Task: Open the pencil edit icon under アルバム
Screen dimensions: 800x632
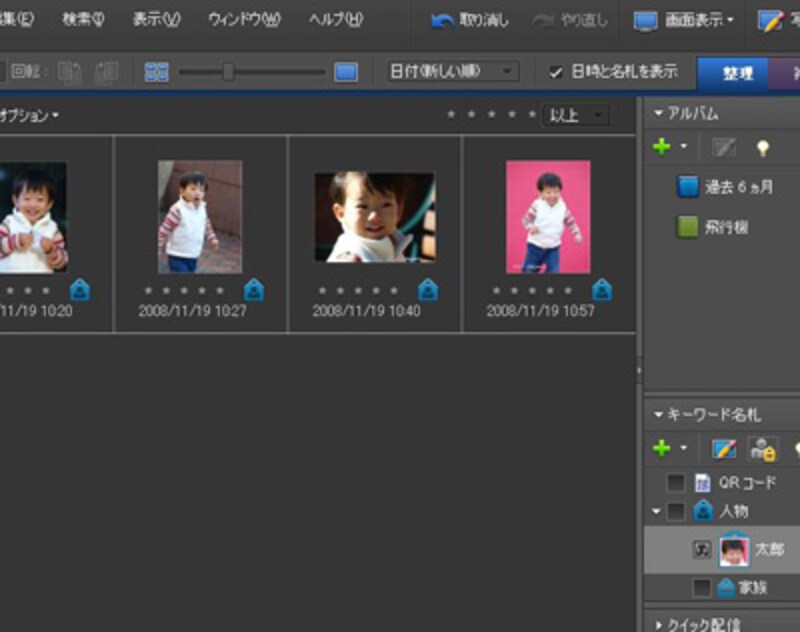Action: pyautogui.click(x=723, y=146)
